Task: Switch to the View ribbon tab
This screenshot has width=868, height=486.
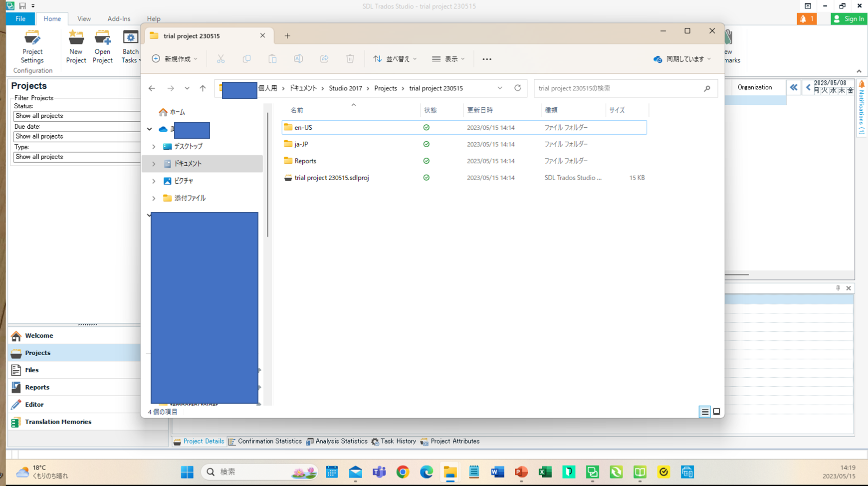Action: (84, 19)
